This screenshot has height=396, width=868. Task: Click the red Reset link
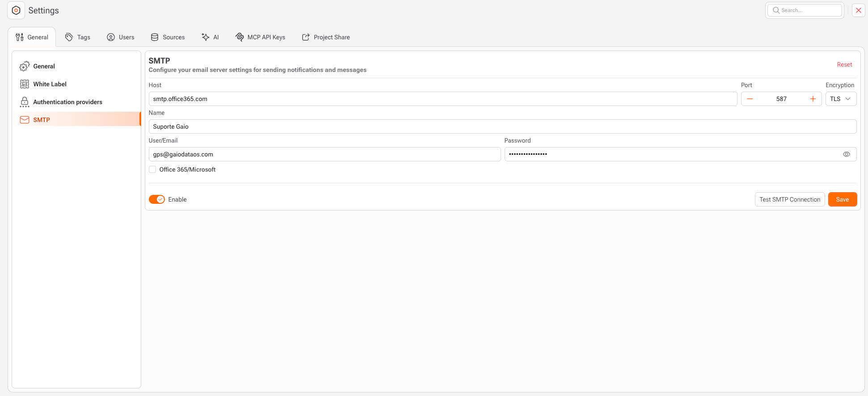pos(844,64)
